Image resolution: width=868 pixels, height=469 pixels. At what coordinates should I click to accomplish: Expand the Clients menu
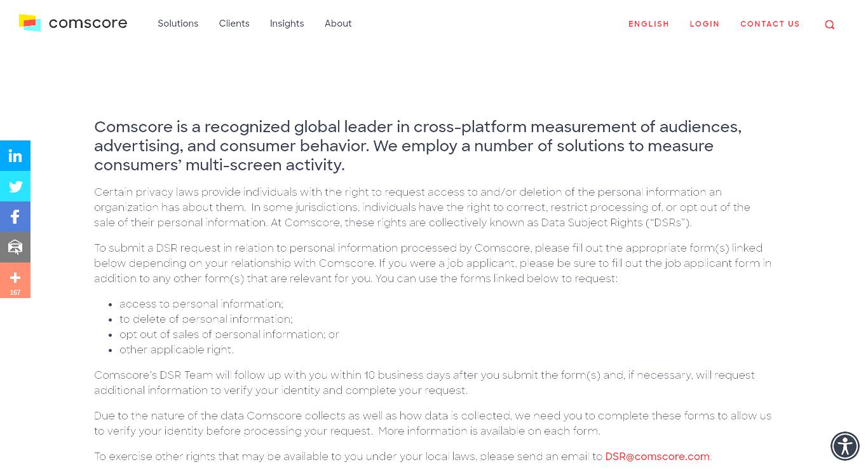pyautogui.click(x=234, y=24)
